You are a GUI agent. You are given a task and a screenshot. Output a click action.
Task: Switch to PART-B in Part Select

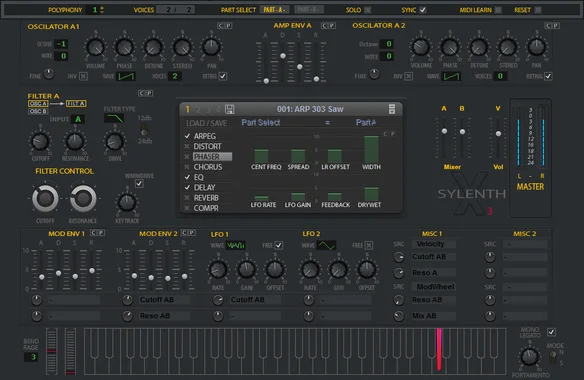tap(309, 10)
